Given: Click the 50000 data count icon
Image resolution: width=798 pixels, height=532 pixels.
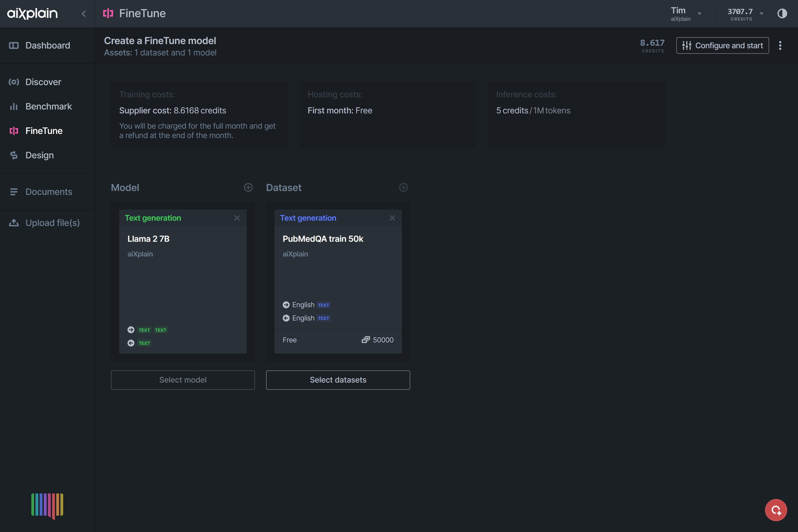Looking at the screenshot, I should (365, 340).
